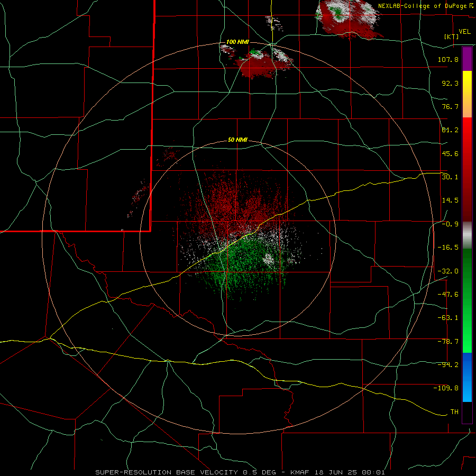Screen dimensions: 476x476
Task: Pick the red segment of the color bar
Action: [467, 169]
